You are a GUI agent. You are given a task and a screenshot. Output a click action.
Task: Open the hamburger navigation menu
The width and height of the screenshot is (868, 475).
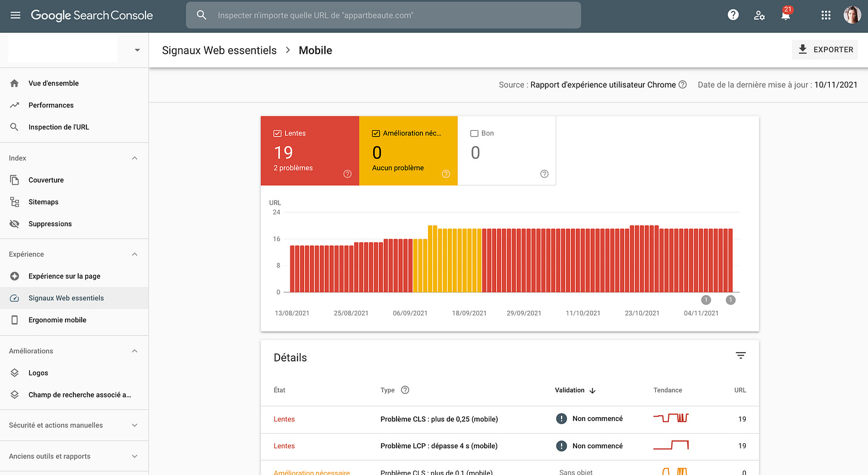coord(15,16)
